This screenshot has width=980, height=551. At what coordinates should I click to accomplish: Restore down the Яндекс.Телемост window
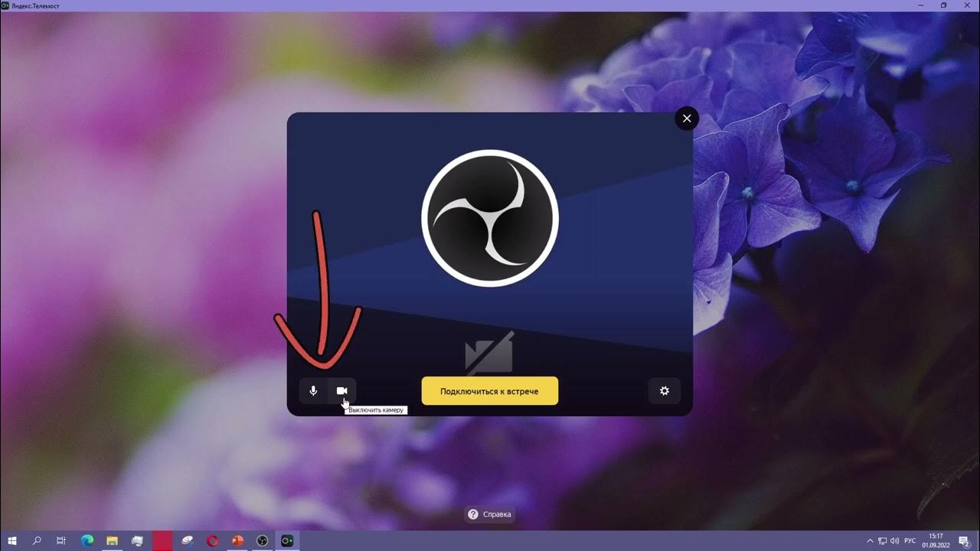[944, 5]
